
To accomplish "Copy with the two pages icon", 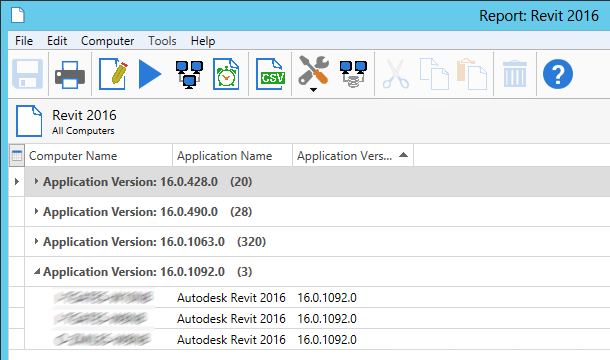I will tap(434, 74).
